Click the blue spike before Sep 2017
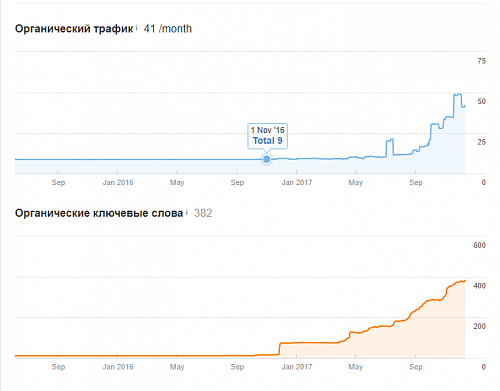This screenshot has height=391, width=500. [390, 140]
